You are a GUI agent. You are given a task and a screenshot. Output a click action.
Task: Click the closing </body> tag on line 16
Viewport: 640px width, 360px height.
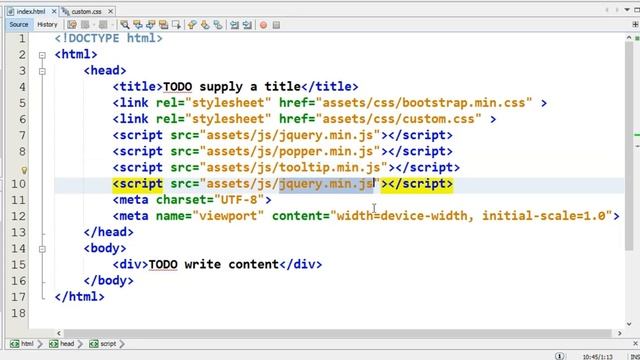point(109,281)
